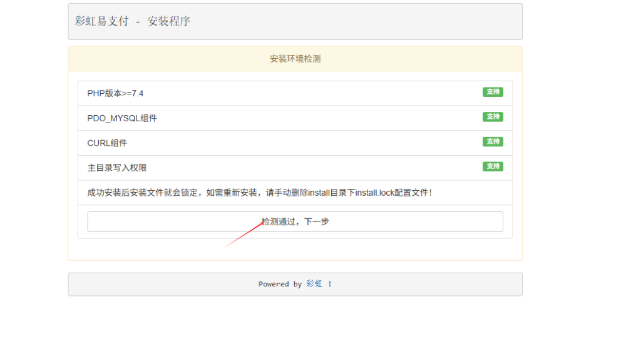Click the 支持 badge for PHP版本>=7.4
641x364 pixels.
493,92
